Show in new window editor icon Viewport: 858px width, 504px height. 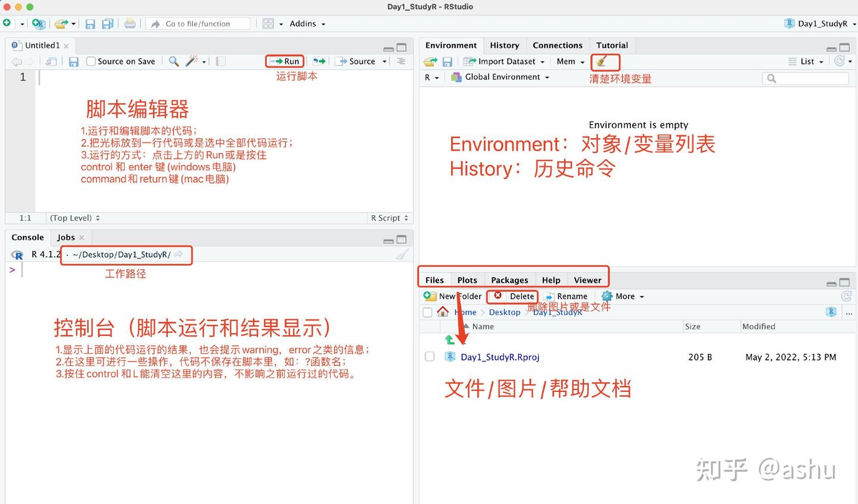pos(52,61)
